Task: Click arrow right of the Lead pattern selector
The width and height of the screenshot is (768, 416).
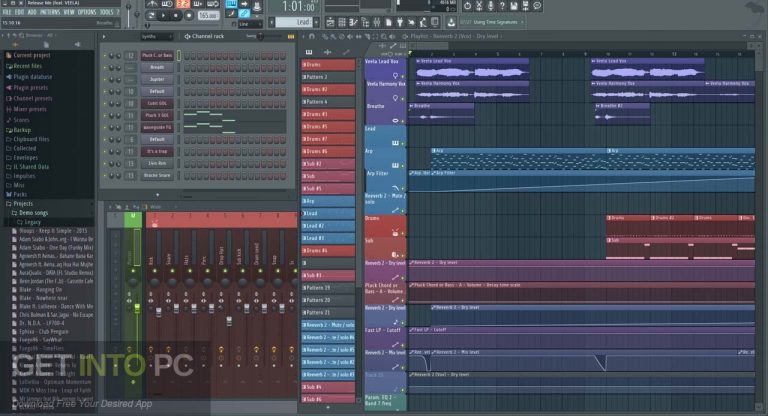Action: point(316,22)
